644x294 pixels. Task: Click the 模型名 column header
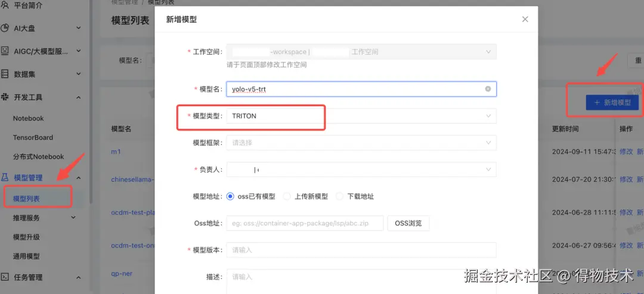[121, 129]
